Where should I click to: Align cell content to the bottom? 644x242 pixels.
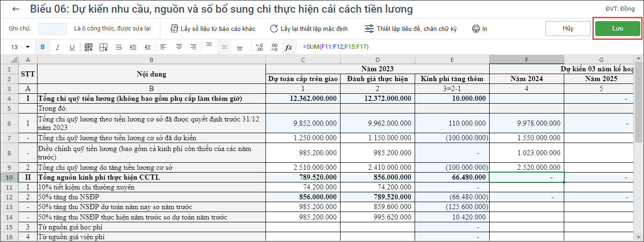click(240, 48)
